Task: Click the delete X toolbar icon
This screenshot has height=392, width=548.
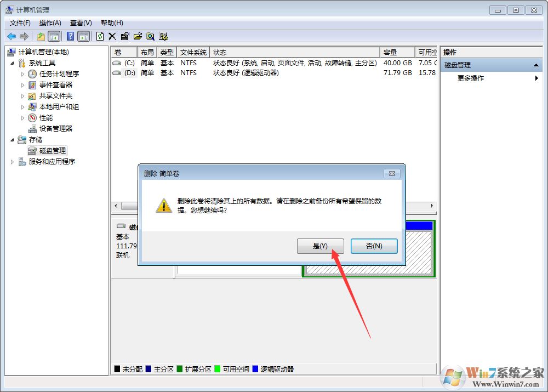Action: [x=111, y=36]
